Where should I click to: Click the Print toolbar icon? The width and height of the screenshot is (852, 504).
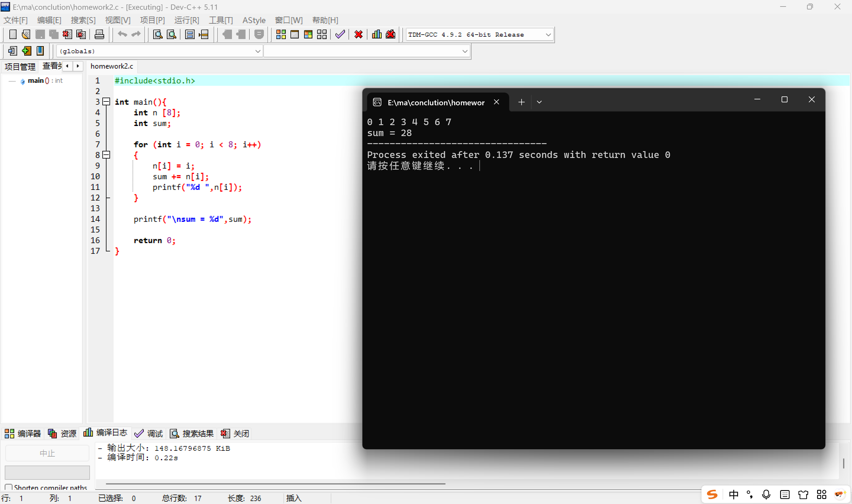tap(99, 34)
